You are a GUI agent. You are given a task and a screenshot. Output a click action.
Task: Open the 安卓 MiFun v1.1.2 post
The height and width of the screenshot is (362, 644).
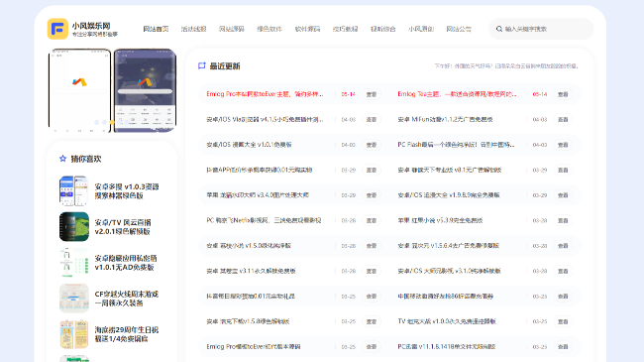[x=445, y=119]
